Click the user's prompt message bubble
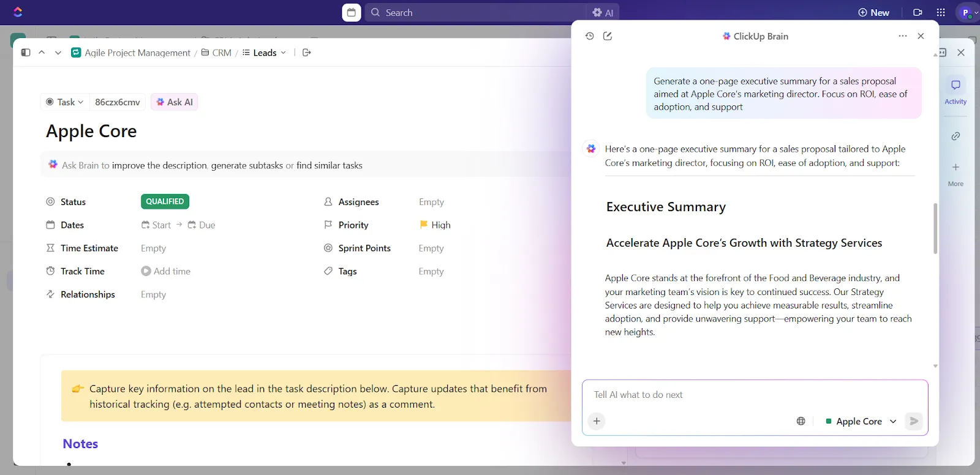This screenshot has height=475, width=980. tap(783, 94)
